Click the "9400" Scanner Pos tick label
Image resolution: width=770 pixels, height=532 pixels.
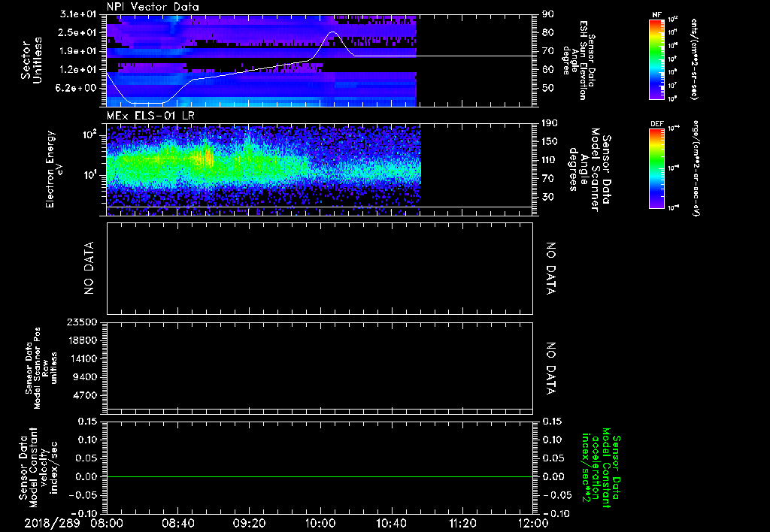click(86, 377)
